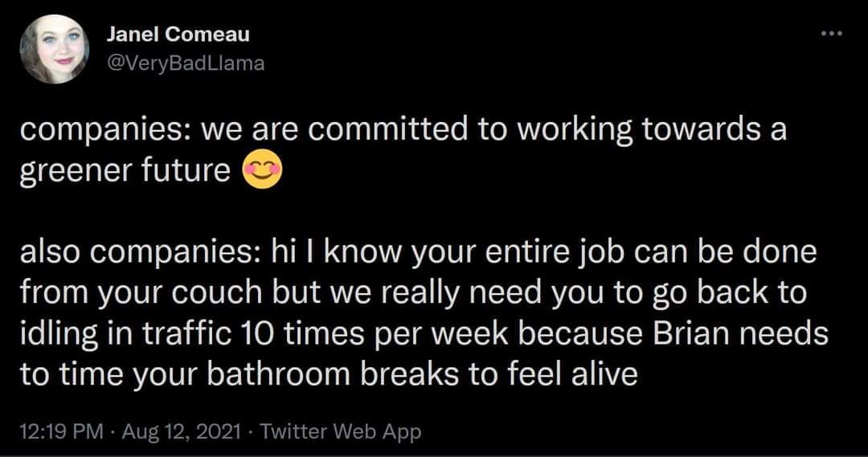Click Janel Comeau's profile avatar photo
Image resolution: width=868 pixels, height=457 pixels.
point(54,49)
